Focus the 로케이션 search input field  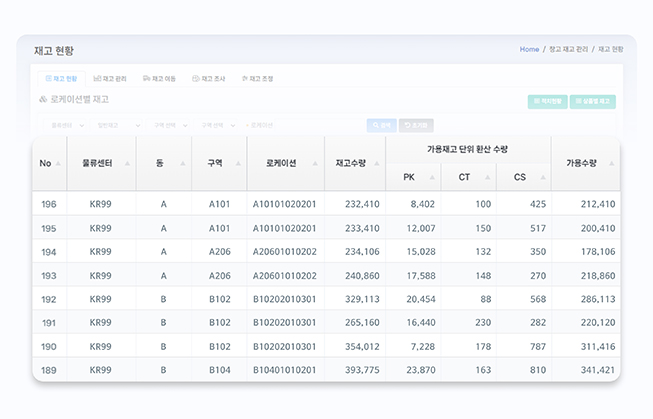point(320,125)
